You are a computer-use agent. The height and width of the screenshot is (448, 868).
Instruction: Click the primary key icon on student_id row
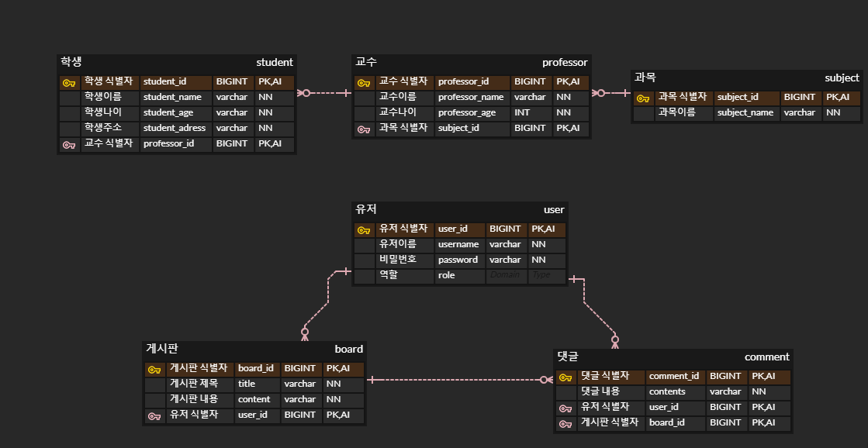[x=67, y=81]
